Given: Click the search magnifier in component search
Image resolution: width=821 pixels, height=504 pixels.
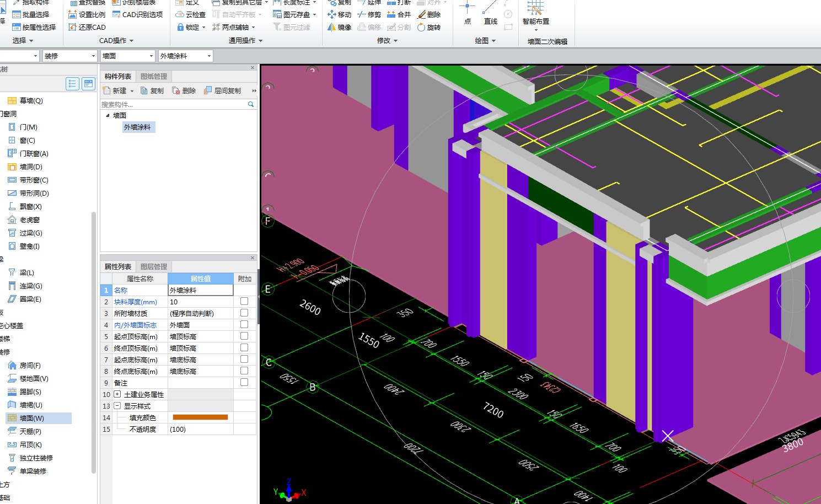Looking at the screenshot, I should click(x=251, y=104).
